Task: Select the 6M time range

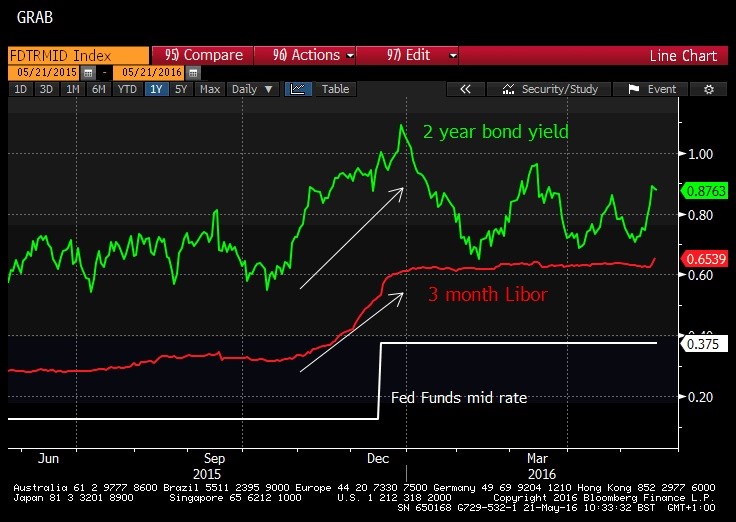Action: 98,89
